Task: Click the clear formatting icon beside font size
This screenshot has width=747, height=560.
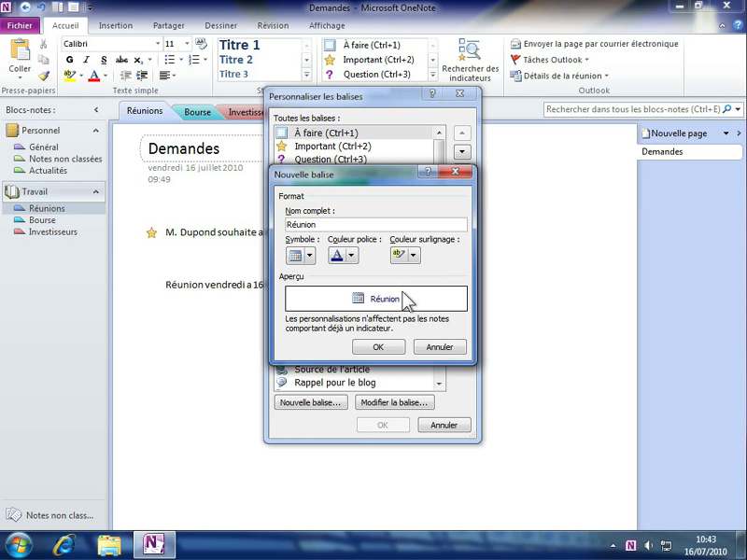Action: (202, 44)
